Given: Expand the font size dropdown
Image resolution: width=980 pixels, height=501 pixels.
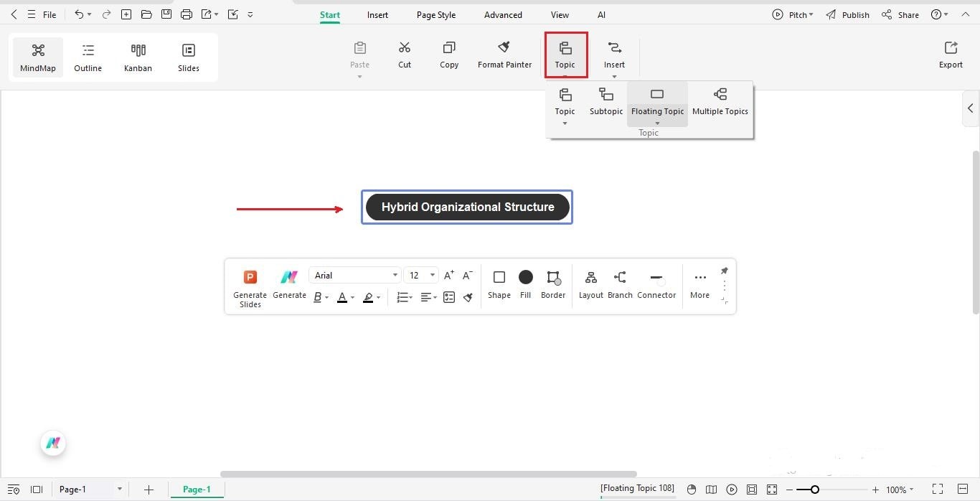Looking at the screenshot, I should tap(431, 275).
